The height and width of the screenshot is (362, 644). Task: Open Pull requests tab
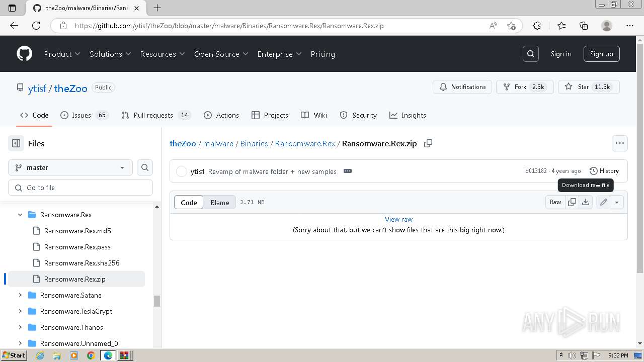155,115
